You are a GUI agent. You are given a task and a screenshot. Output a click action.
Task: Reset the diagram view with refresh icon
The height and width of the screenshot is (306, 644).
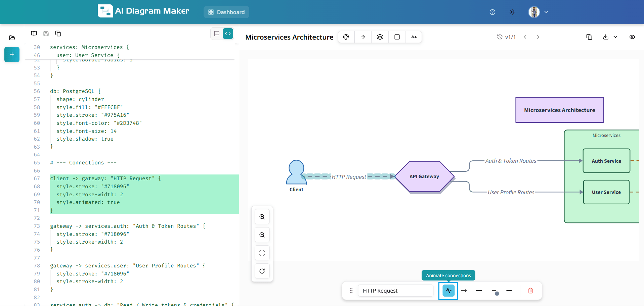tap(262, 271)
